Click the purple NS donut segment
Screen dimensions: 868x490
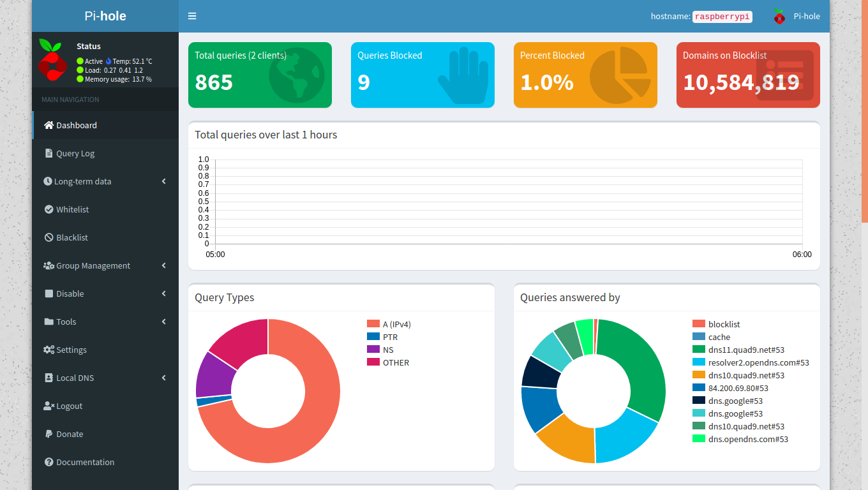pyautogui.click(x=214, y=376)
